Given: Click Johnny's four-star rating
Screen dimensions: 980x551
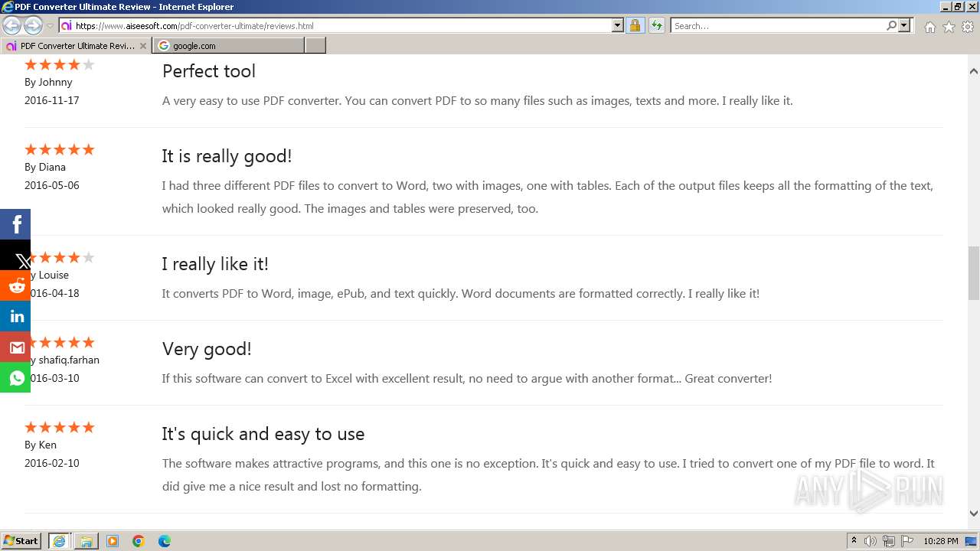Looking at the screenshot, I should coord(60,64).
